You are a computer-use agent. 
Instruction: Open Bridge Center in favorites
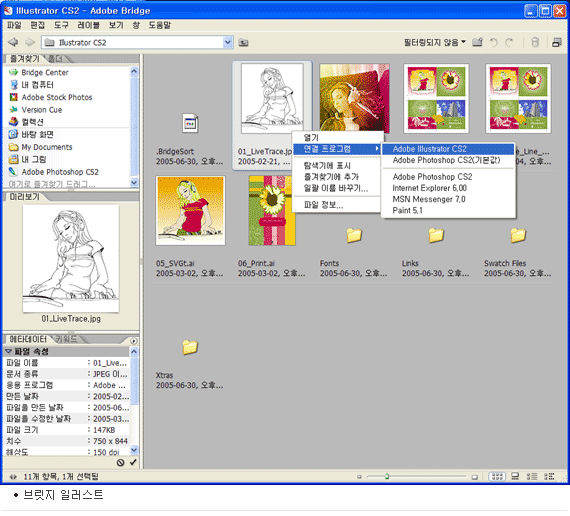tap(45, 72)
